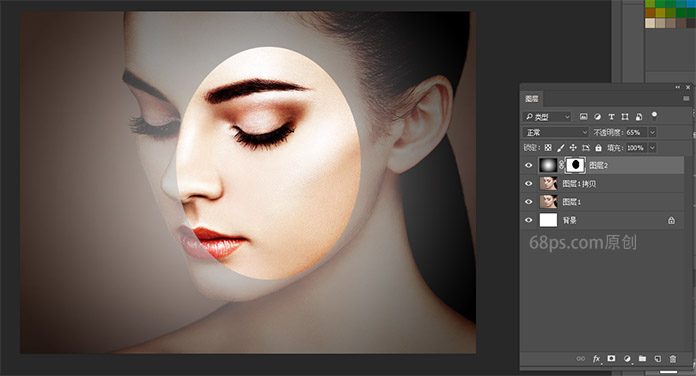This screenshot has height=376, width=696.
Task: Switch to the 图层 panel tab
Action: click(x=531, y=99)
